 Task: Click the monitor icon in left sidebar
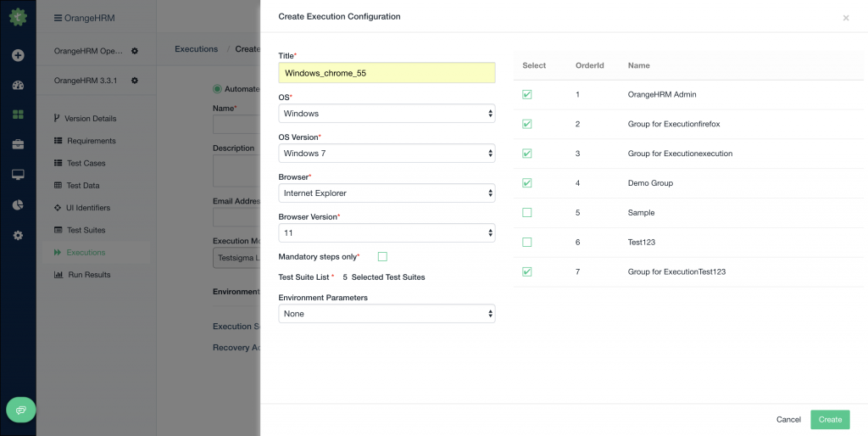pos(18,175)
